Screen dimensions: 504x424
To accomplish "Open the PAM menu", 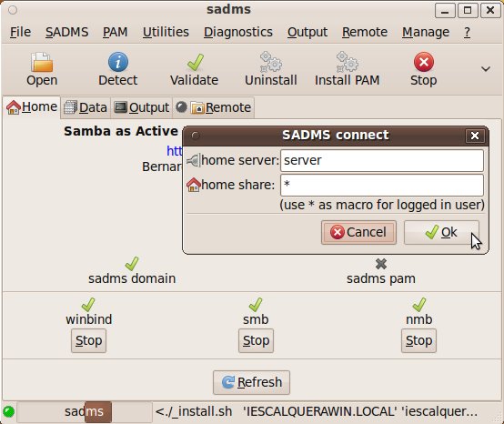I will pyautogui.click(x=115, y=32).
